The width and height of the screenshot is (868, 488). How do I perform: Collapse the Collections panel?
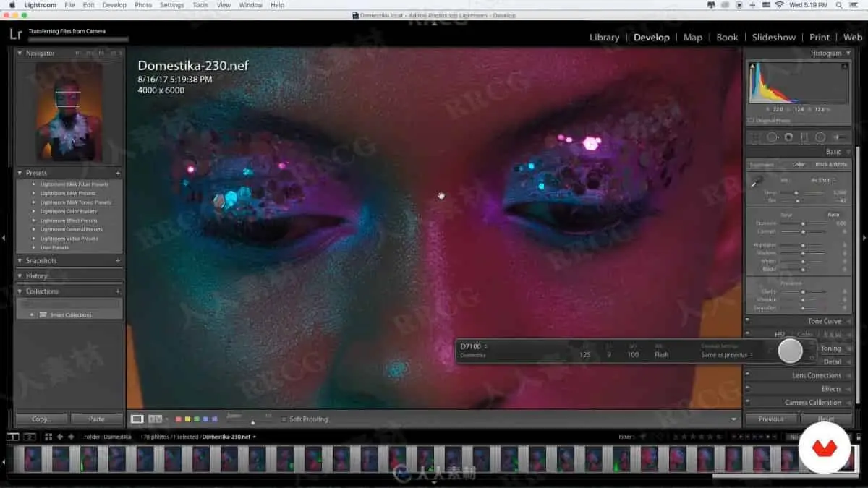(x=20, y=291)
